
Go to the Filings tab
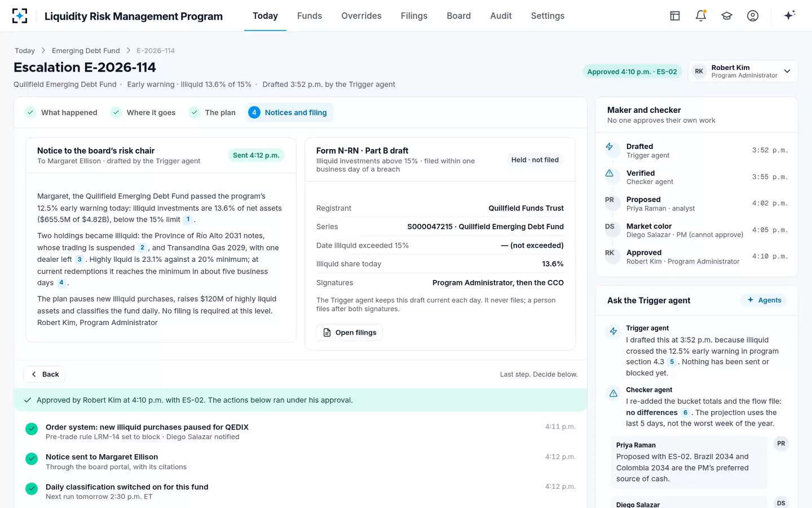pyautogui.click(x=414, y=16)
